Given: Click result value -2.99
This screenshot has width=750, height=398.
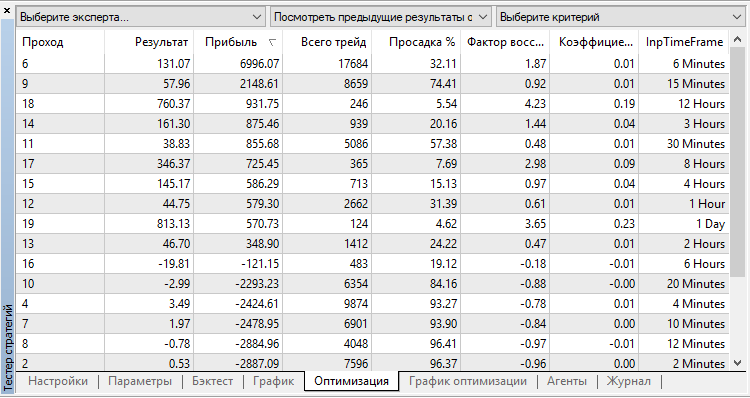Looking at the screenshot, I should 176,284.
